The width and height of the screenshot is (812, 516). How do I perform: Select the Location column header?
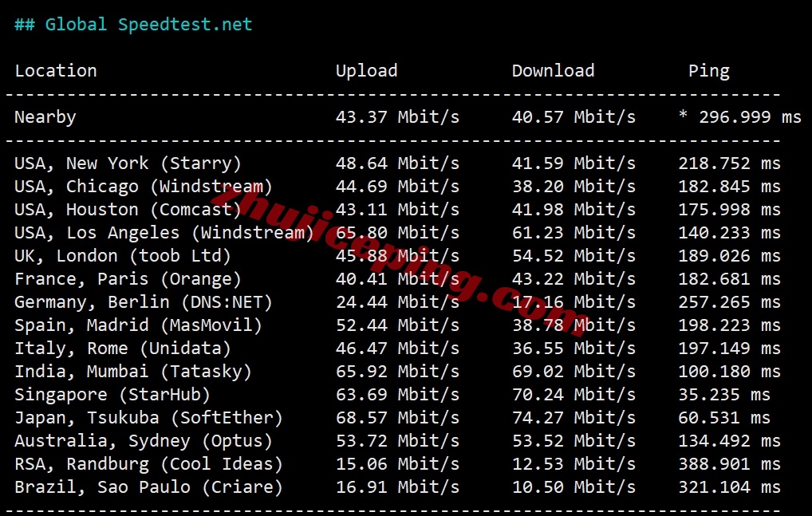tap(56, 70)
